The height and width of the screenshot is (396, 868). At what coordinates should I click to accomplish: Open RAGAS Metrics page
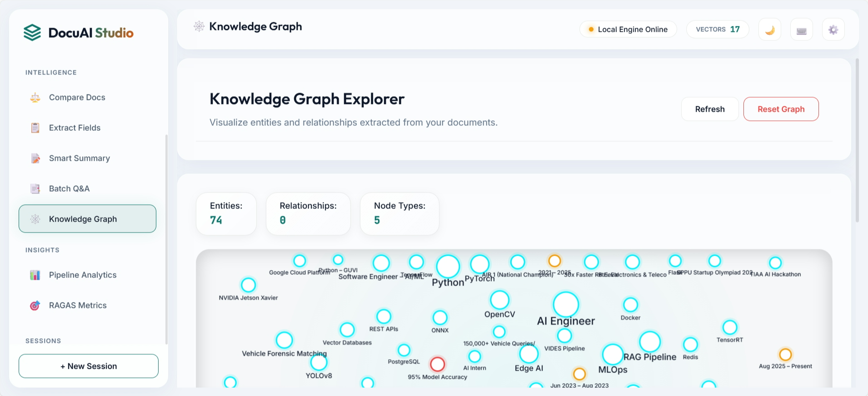(x=87, y=305)
